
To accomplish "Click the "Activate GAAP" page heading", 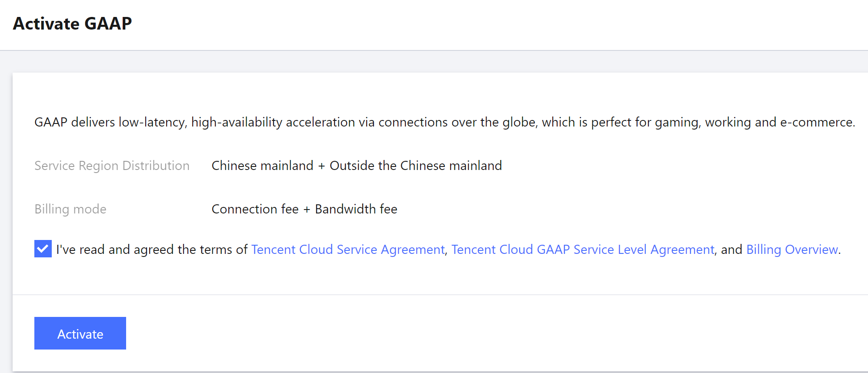I will tap(72, 23).
